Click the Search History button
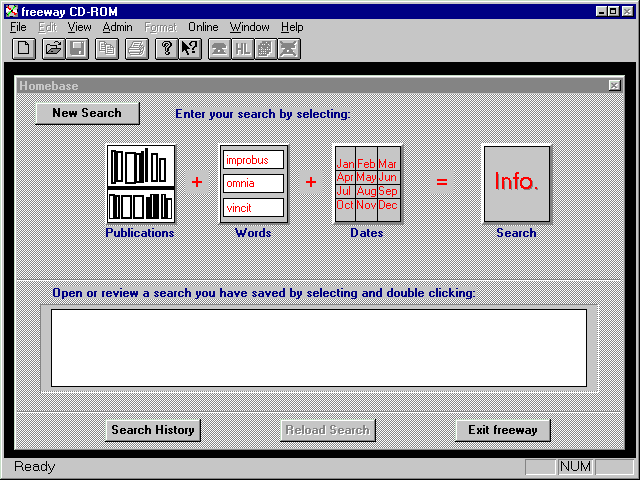The width and height of the screenshot is (640, 480). [x=153, y=430]
